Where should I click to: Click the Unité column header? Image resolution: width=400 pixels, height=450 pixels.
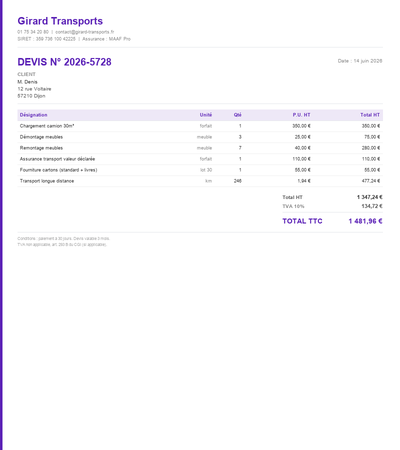tap(206, 115)
